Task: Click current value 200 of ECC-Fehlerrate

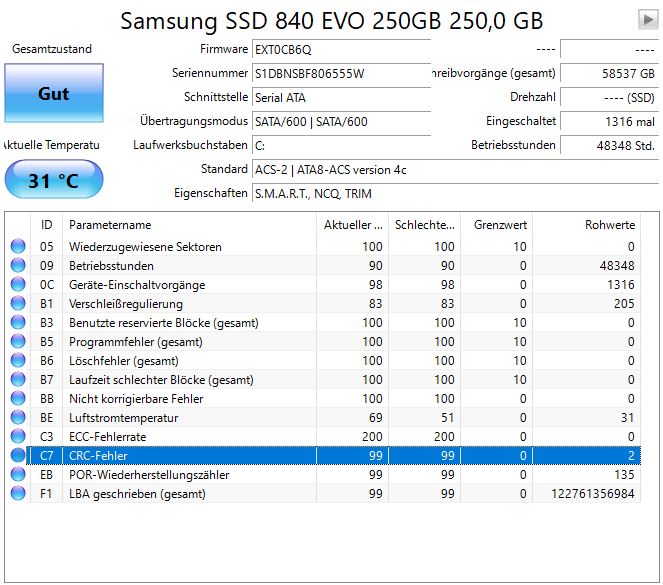Action: [372, 436]
